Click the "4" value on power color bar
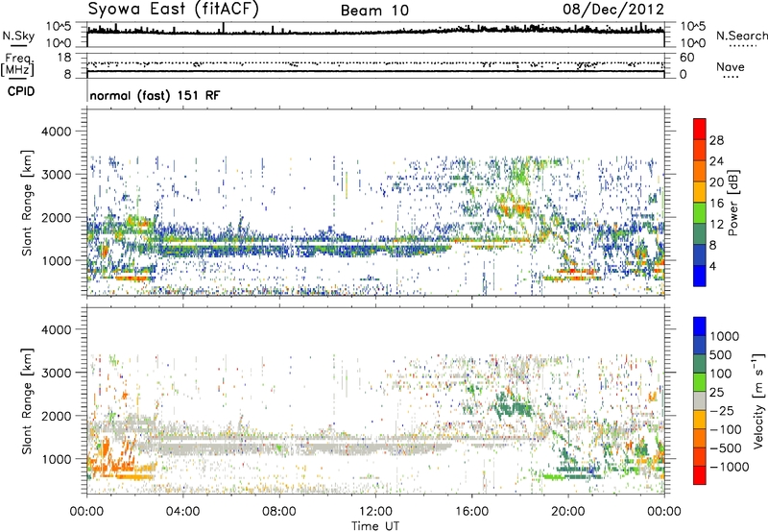Screen dimensions: 768x532 pyautogui.click(x=712, y=266)
